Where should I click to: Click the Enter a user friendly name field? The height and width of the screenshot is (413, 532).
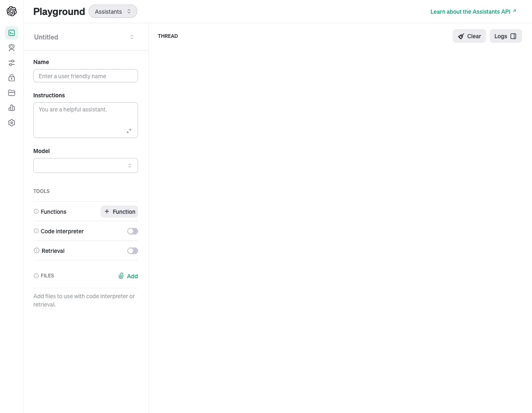tap(85, 76)
